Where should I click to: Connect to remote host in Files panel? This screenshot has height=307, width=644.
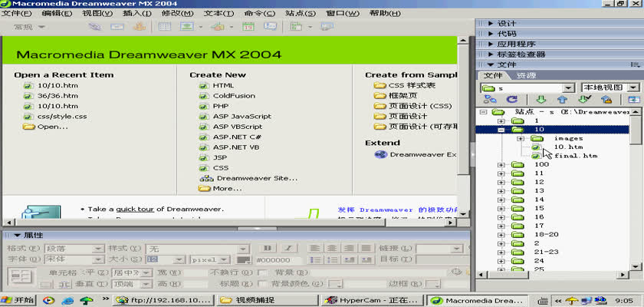(490, 99)
